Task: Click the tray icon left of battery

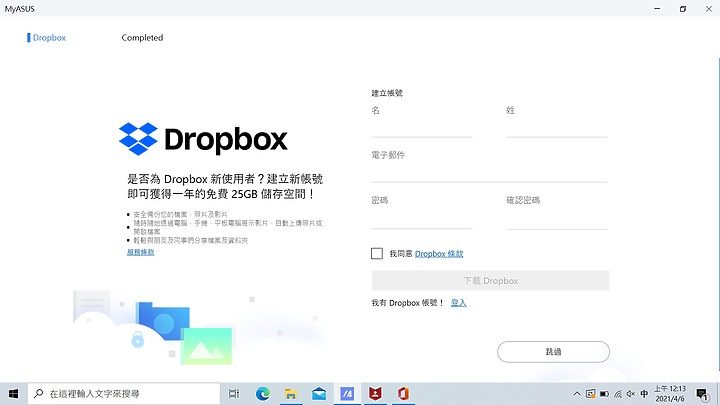Action: 591,394
